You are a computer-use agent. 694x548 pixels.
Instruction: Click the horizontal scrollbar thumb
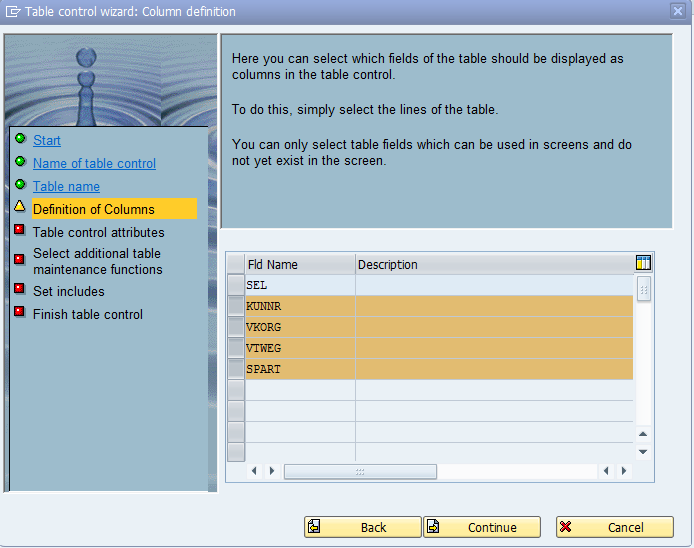(360, 471)
